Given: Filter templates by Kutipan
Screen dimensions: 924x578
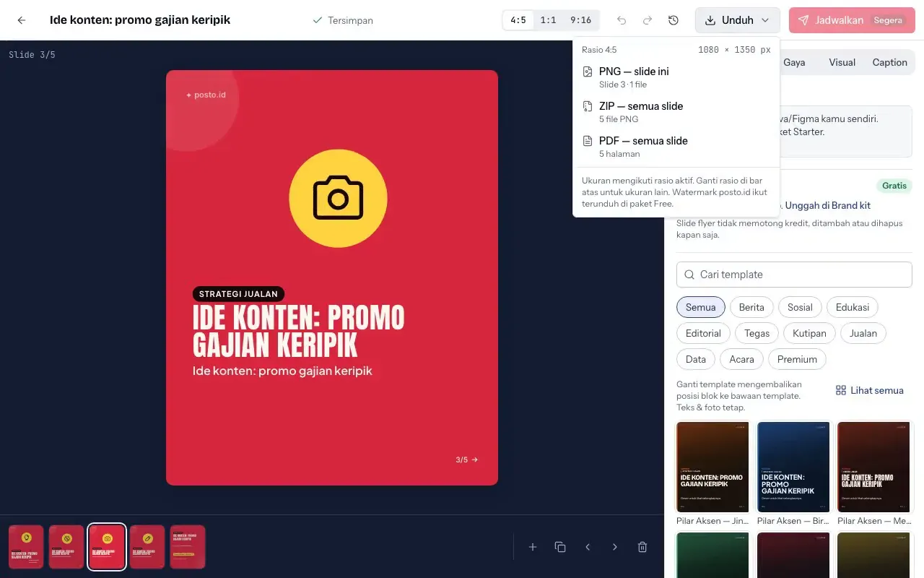Looking at the screenshot, I should (810, 333).
